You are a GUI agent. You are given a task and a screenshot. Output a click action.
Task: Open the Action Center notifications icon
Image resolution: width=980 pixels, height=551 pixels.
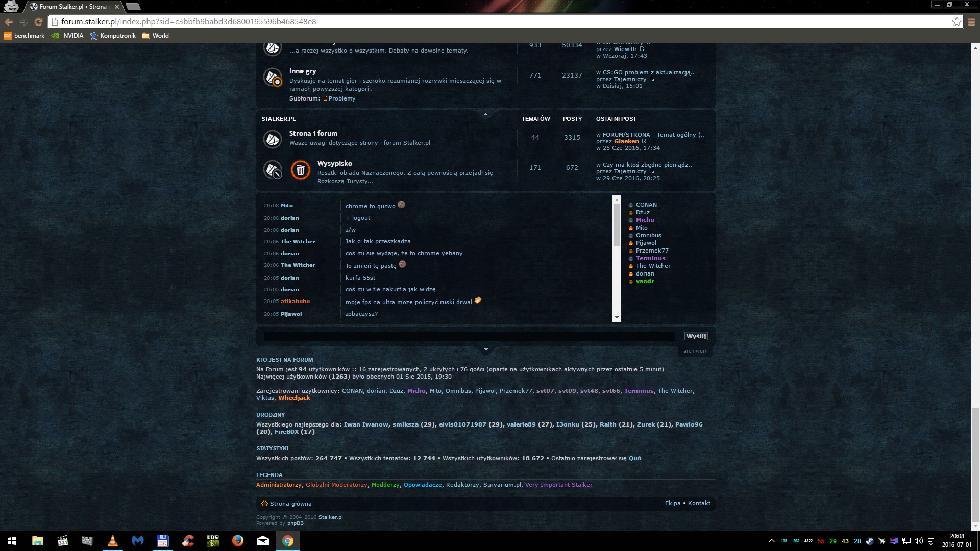[x=931, y=541]
